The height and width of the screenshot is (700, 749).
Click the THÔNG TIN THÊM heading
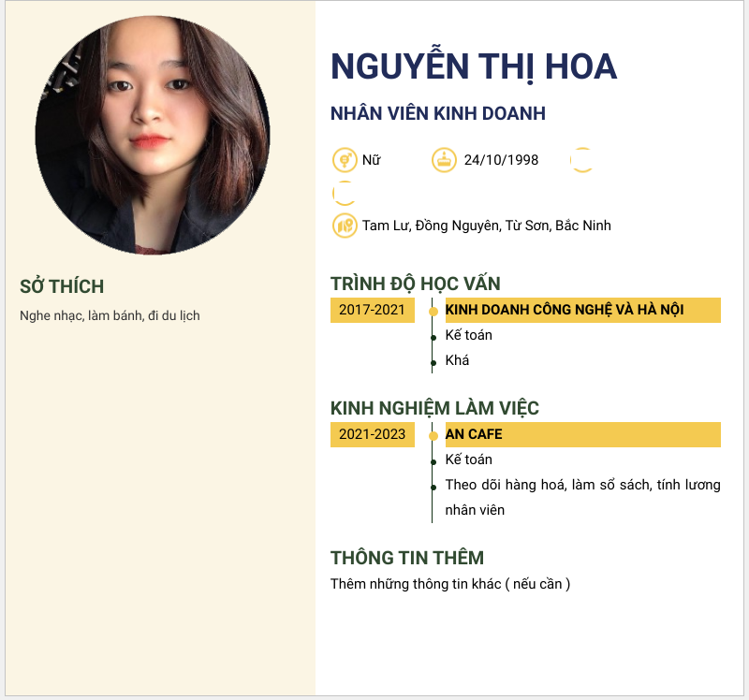pos(407,558)
